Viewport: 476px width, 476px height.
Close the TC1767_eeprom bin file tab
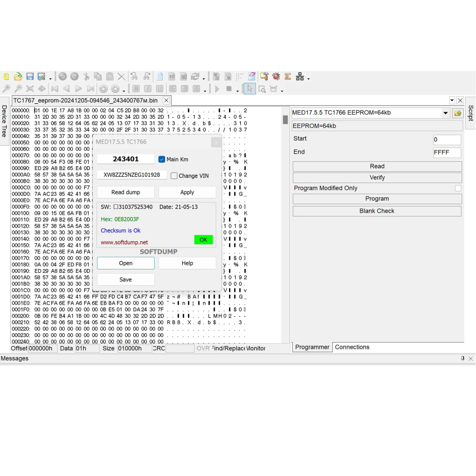click(166, 100)
